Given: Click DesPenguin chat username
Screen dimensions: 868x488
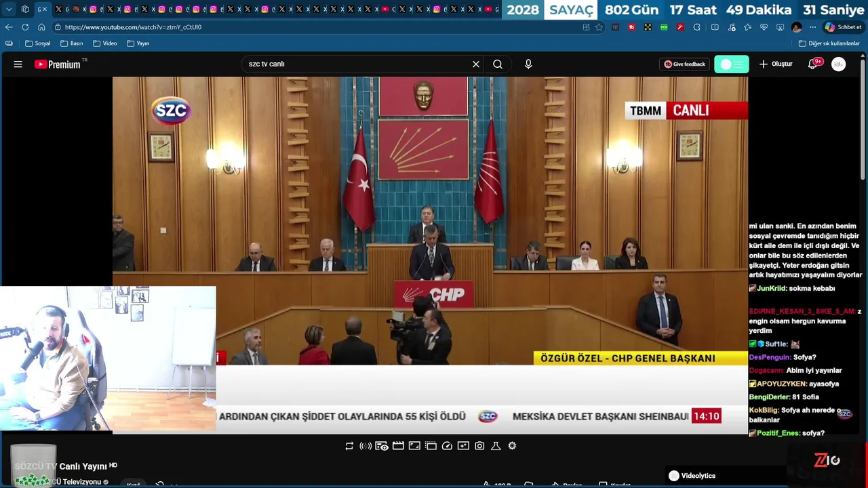Looking at the screenshot, I should 770,357.
